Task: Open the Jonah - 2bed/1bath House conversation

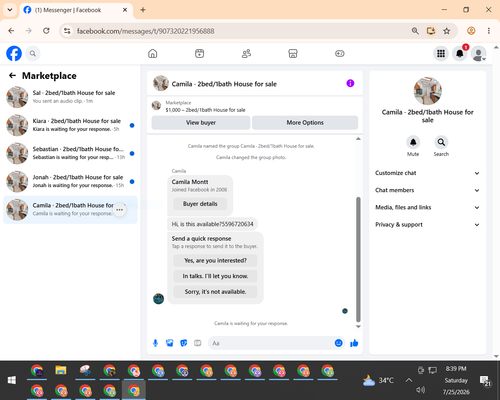Action: (x=70, y=182)
